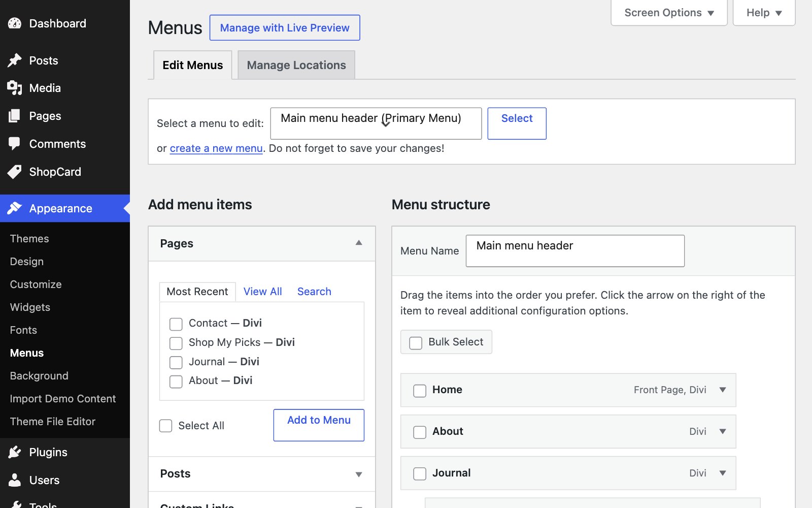Open the menu selection dropdown

(x=376, y=123)
